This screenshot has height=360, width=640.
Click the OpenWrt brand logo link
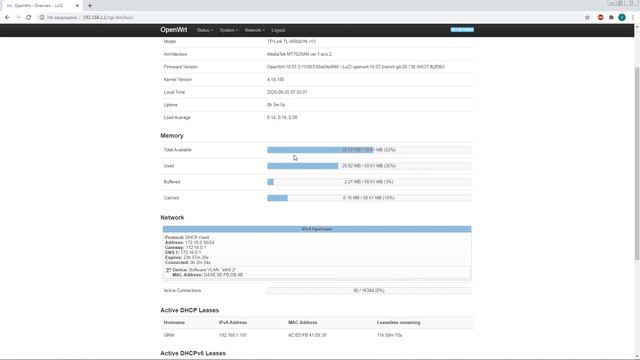click(x=173, y=30)
